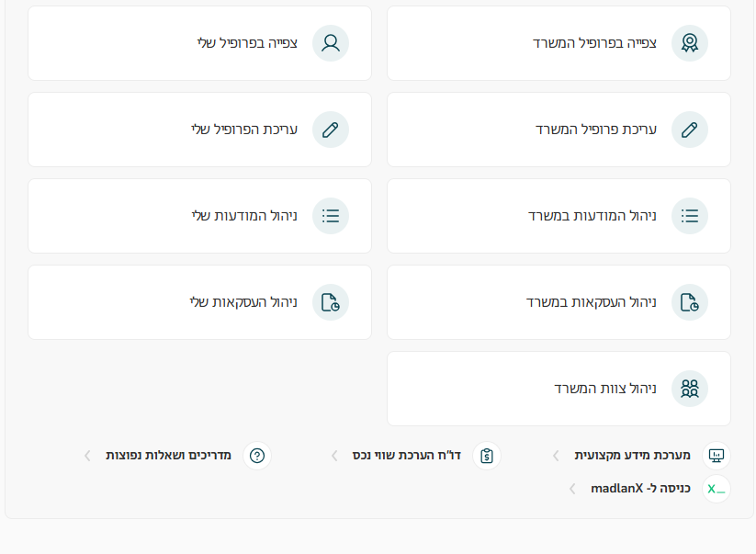
Task: Click the document-clock icon for ניהול העסקאות במשרד
Action: (689, 302)
